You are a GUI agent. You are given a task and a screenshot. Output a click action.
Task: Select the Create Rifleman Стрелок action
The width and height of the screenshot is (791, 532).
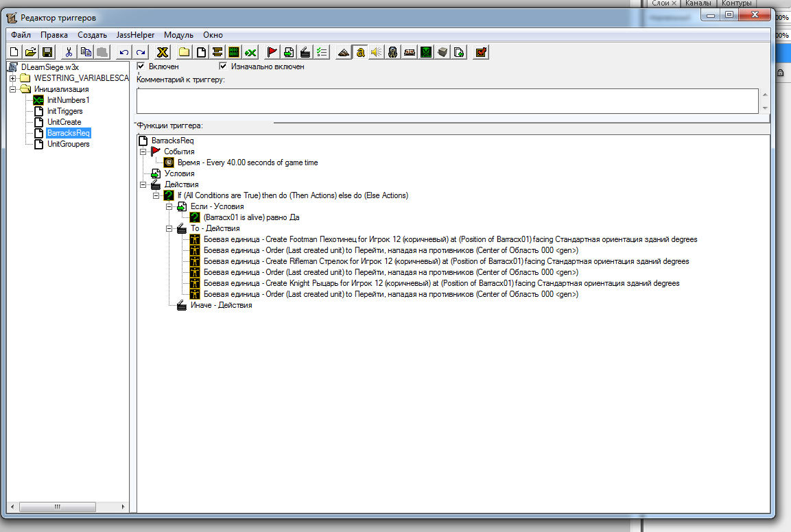coord(447,261)
